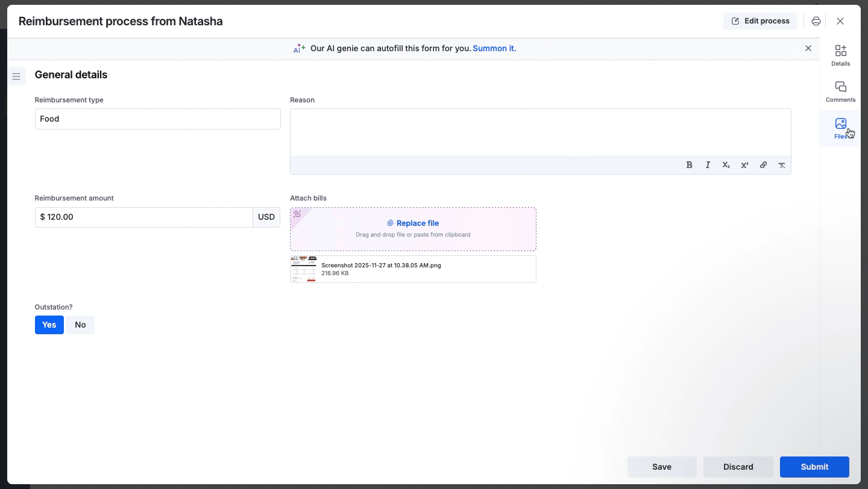Open the section list hamburger menu
868x489 pixels.
(x=16, y=76)
